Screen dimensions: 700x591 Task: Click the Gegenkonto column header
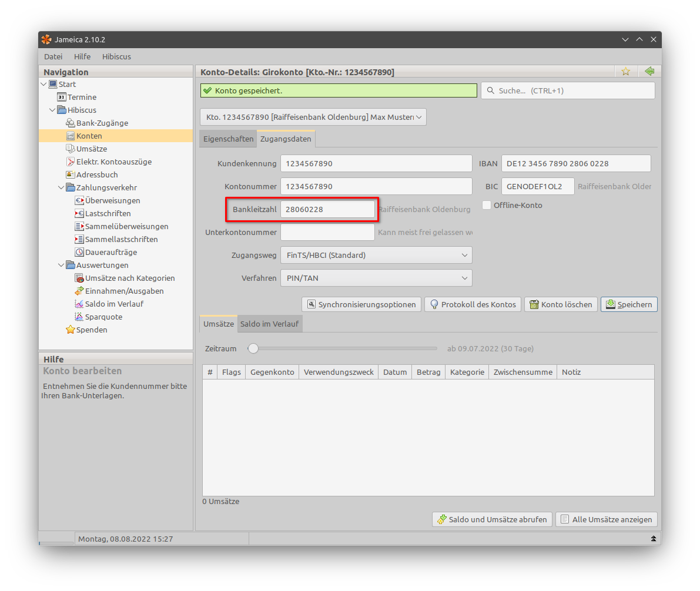(x=272, y=372)
